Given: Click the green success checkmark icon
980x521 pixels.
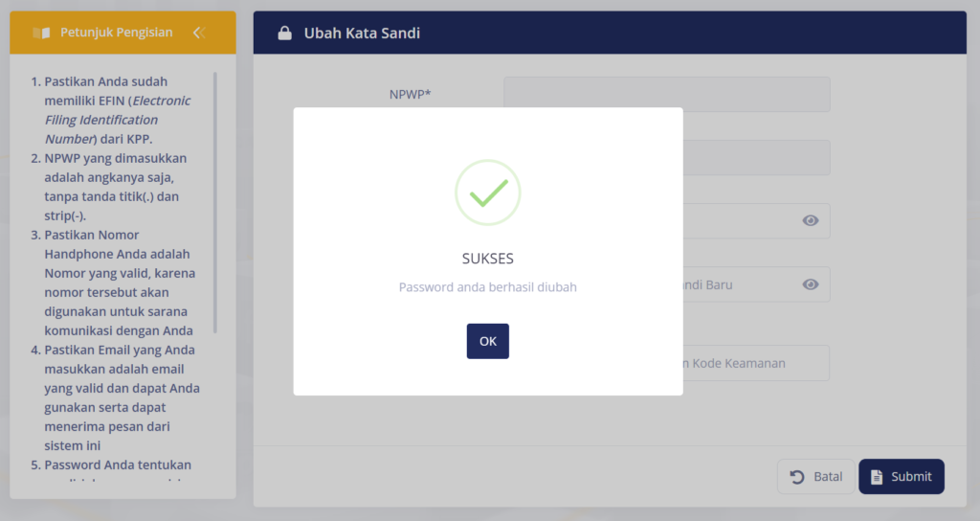Looking at the screenshot, I should click(x=487, y=193).
